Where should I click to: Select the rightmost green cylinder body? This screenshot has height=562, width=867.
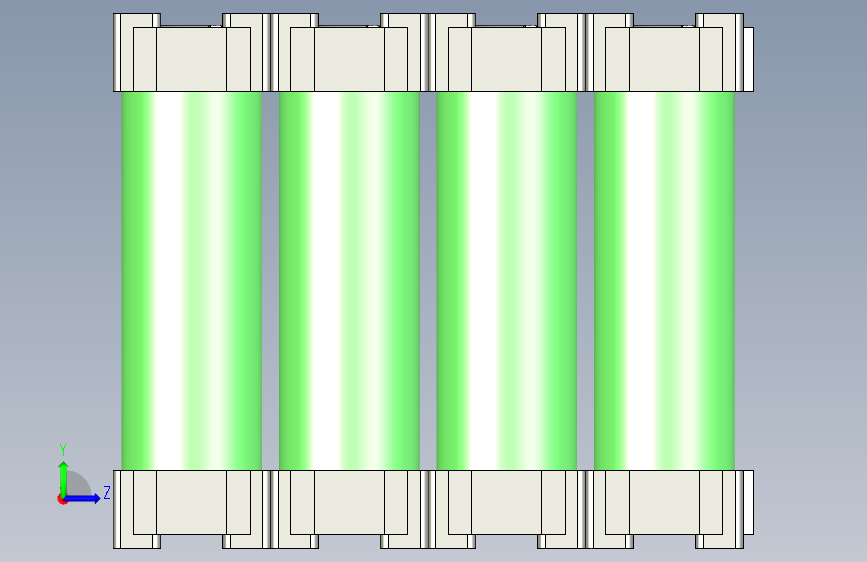coord(664,281)
